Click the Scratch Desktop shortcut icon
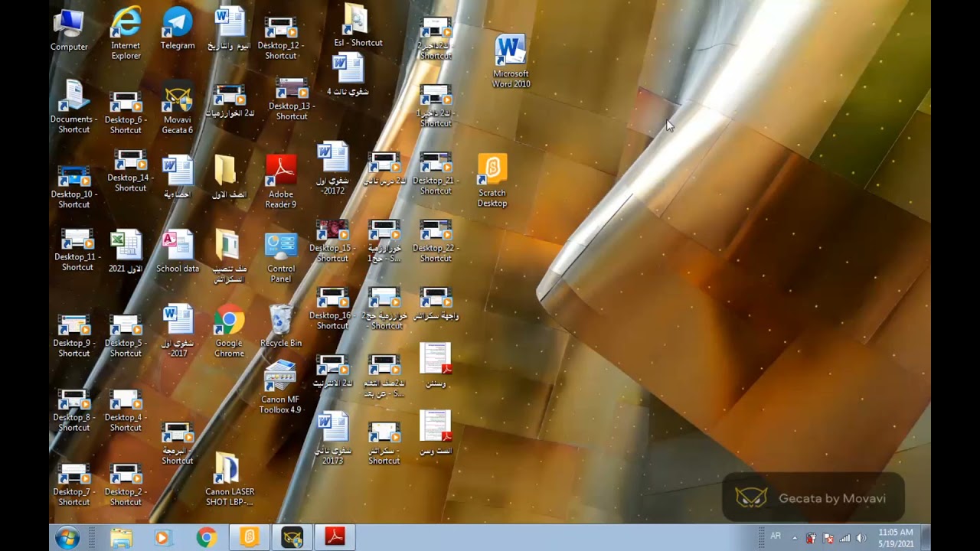Viewport: 980px width, 551px height. [x=492, y=181]
